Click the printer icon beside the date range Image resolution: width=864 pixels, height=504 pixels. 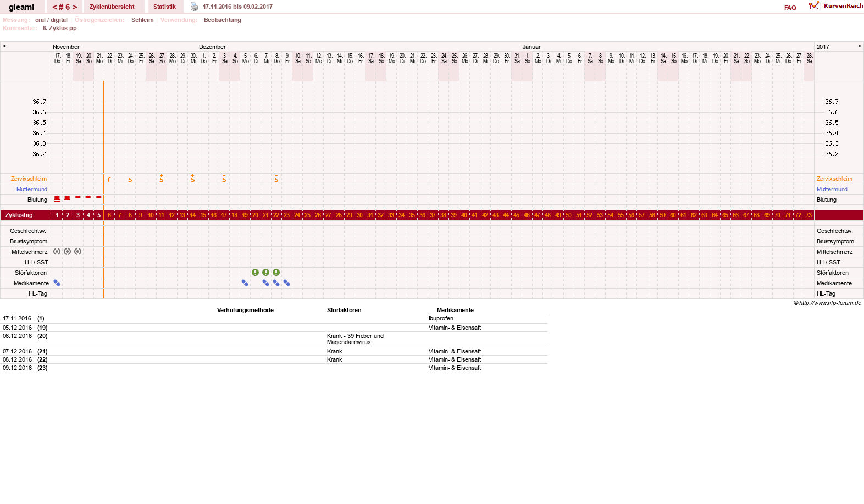point(194,7)
